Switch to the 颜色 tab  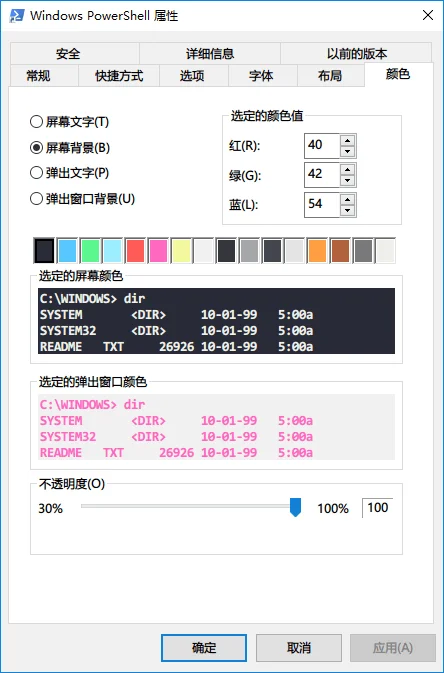(x=398, y=74)
